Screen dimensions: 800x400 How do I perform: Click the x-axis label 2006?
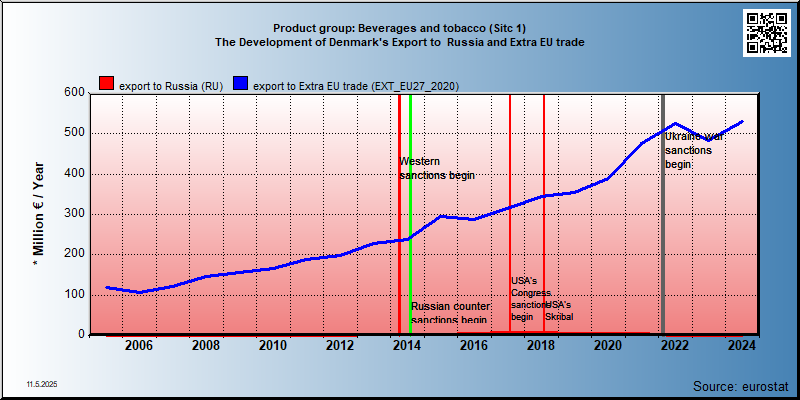coord(139,345)
